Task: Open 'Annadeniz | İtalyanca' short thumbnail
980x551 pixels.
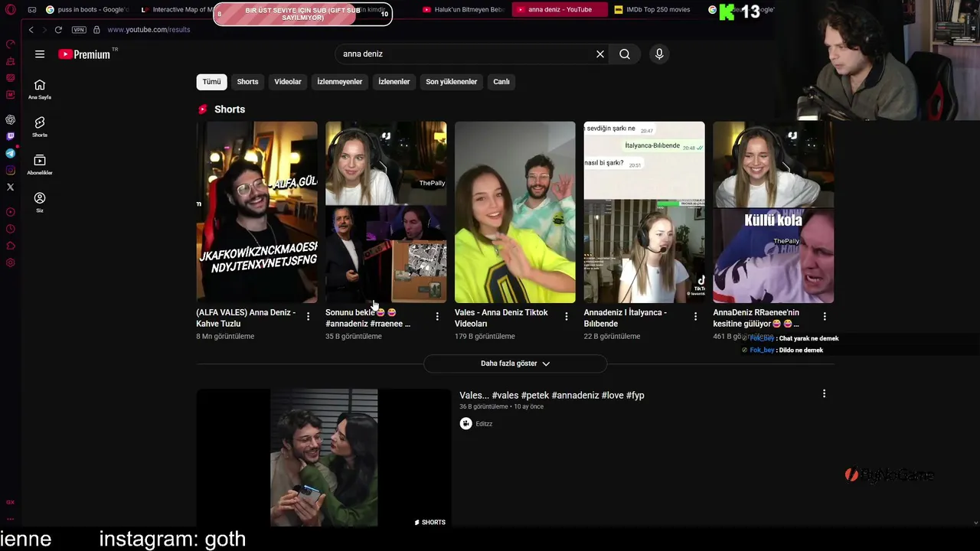Action: 644,212
